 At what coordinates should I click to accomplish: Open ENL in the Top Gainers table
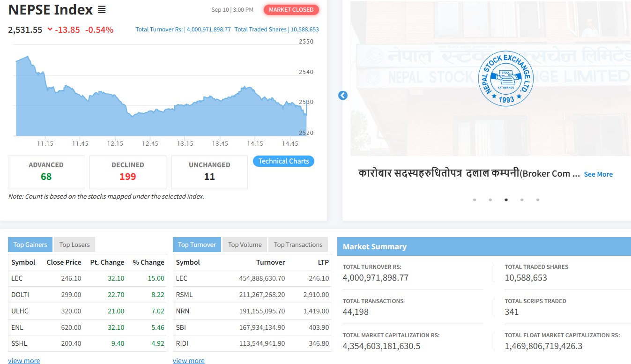[x=17, y=327]
